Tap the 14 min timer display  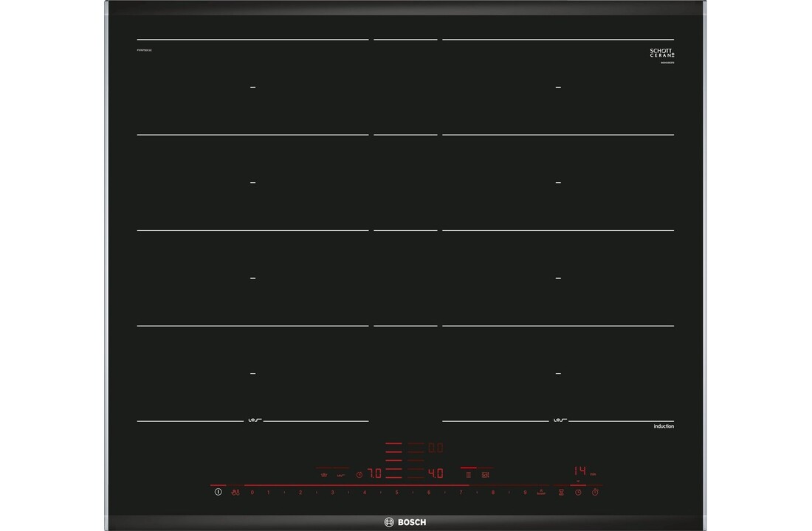pos(579,472)
